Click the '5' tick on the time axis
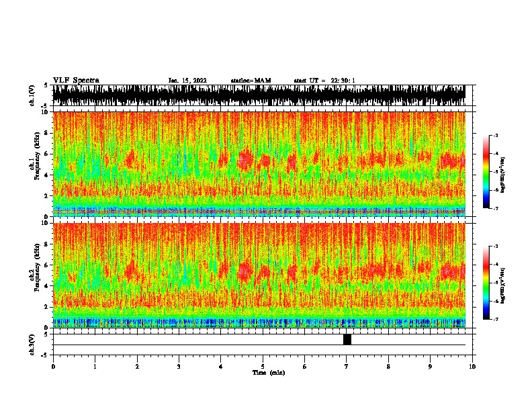This screenshot has height=411, width=532. [x=263, y=367]
